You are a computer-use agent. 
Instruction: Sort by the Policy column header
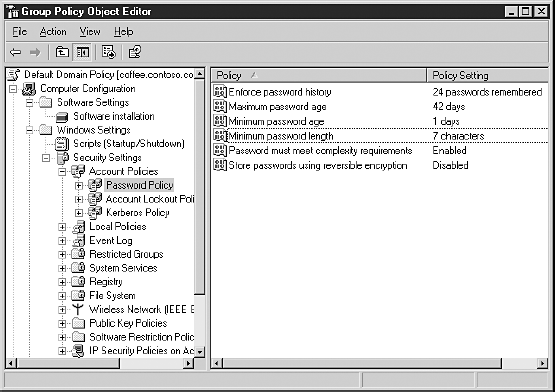pos(319,75)
